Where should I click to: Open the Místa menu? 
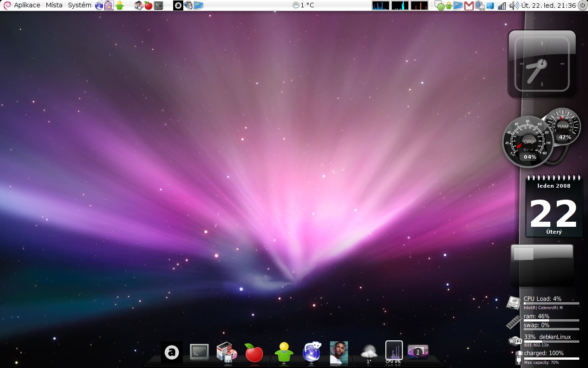click(x=54, y=5)
